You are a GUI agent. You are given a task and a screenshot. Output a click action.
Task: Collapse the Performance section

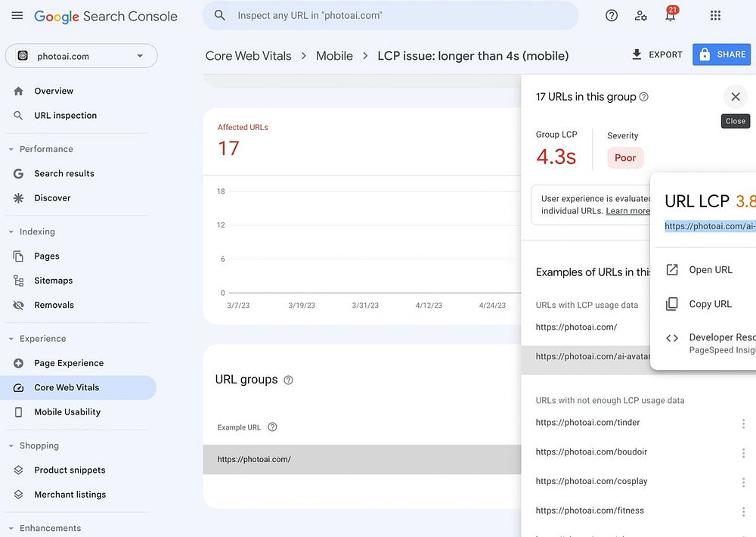click(11, 149)
